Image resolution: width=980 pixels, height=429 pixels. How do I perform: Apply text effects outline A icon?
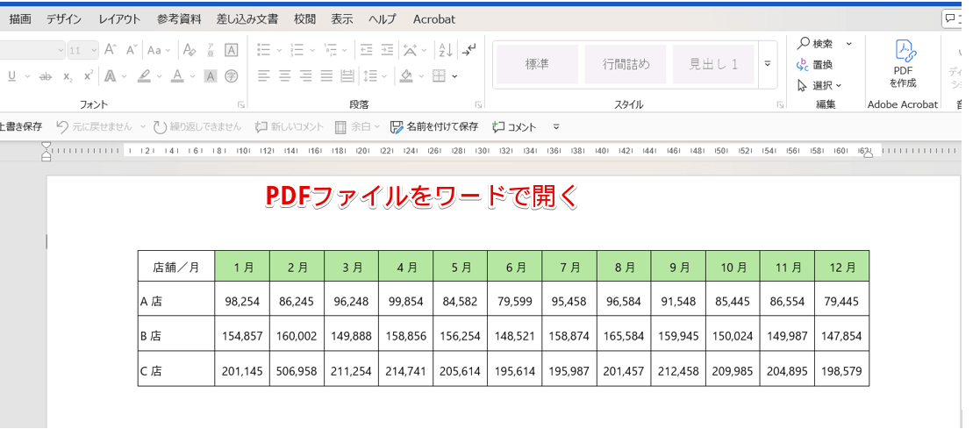pyautogui.click(x=110, y=76)
